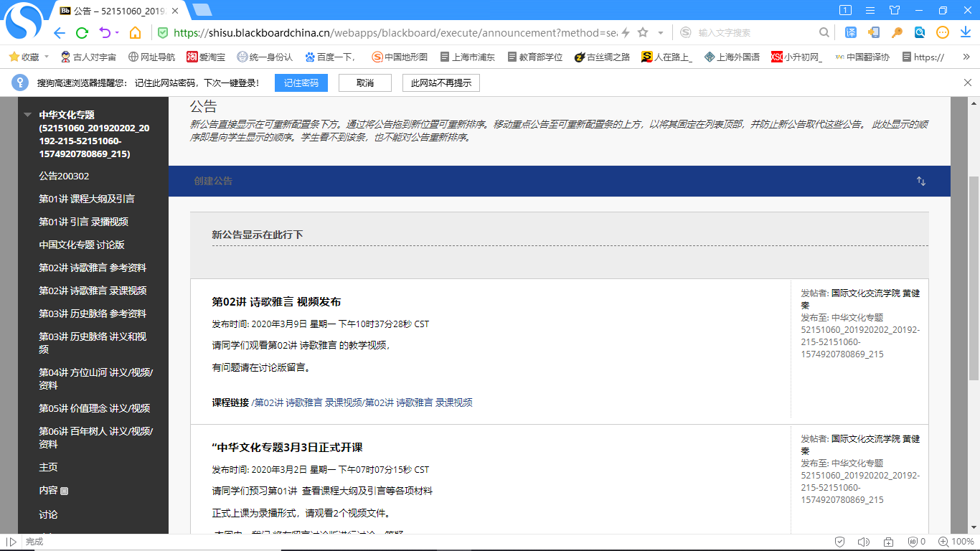Click the 记住密码 button
Viewport: 980px width, 551px height.
[x=301, y=83]
